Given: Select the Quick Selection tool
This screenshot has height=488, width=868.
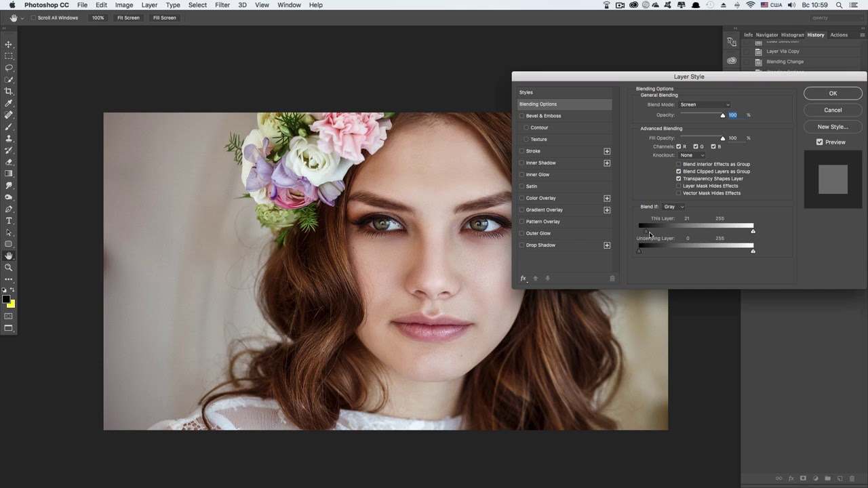Looking at the screenshot, I should point(9,79).
